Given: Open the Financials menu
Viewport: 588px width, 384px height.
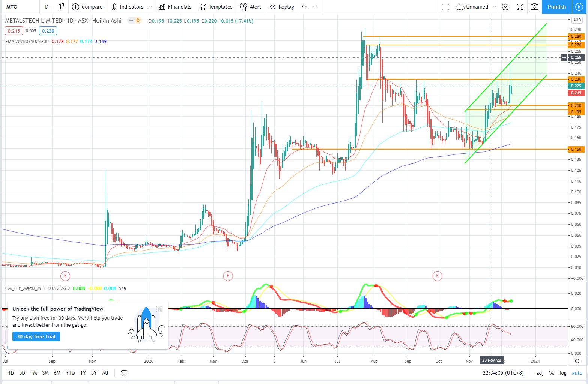Looking at the screenshot, I should point(175,7).
